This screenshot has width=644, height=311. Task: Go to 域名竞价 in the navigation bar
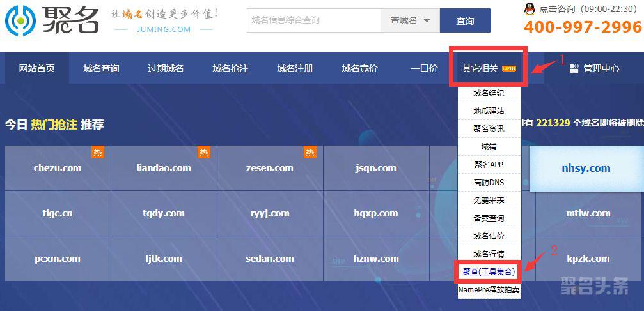coord(359,68)
